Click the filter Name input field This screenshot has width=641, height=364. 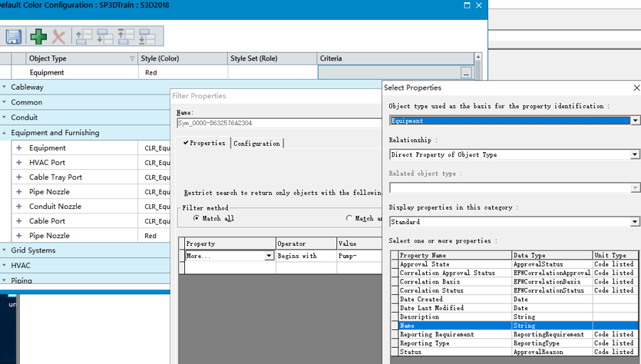pos(279,122)
